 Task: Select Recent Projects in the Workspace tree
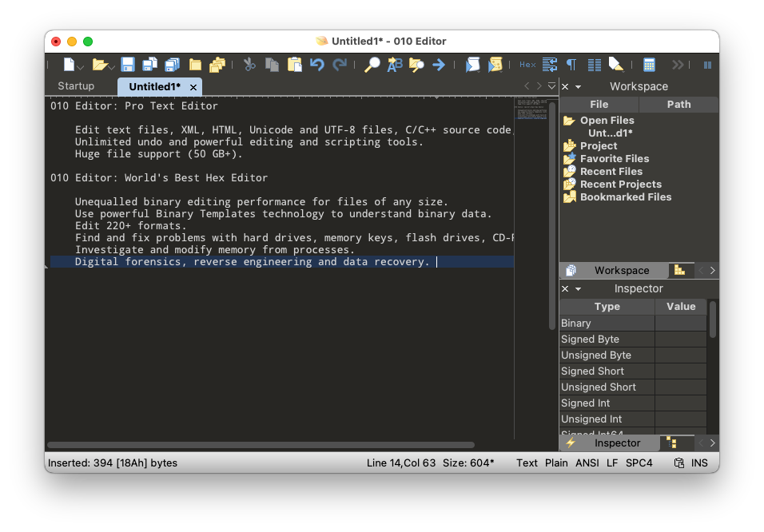621,185
